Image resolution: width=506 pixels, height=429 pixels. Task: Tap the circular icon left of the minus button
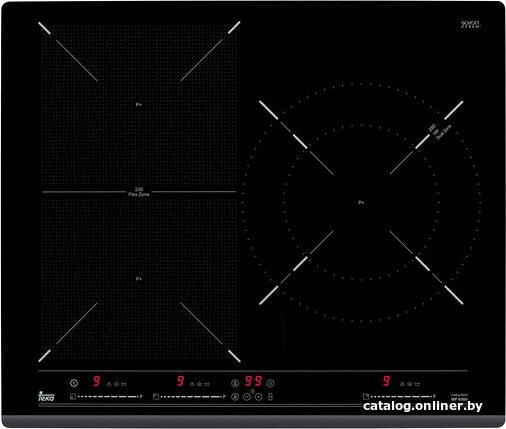pyautogui.click(x=235, y=397)
